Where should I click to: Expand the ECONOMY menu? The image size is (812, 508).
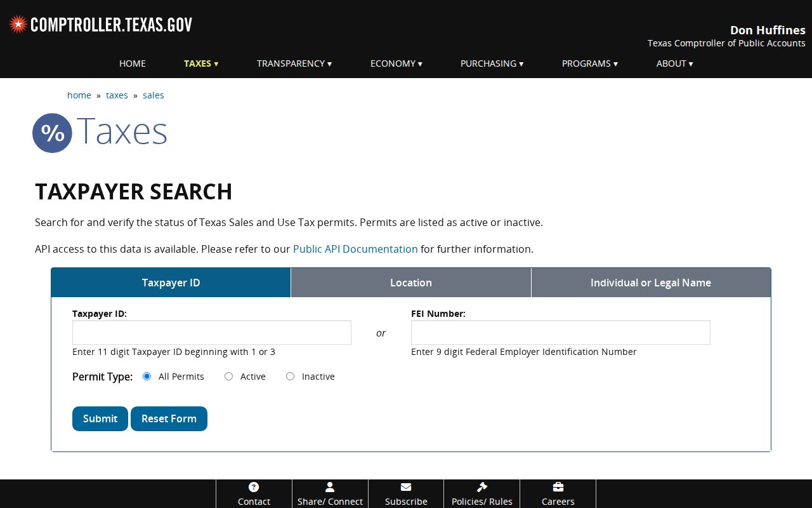click(x=396, y=63)
